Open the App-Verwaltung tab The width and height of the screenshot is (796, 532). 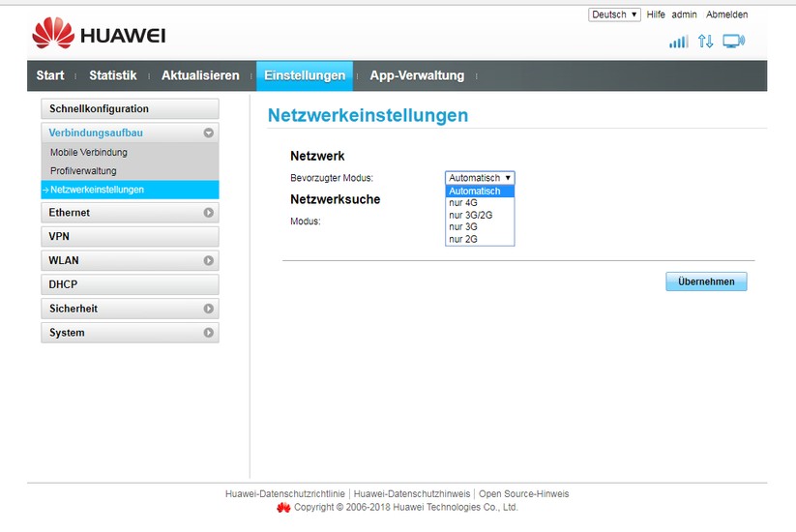point(416,75)
